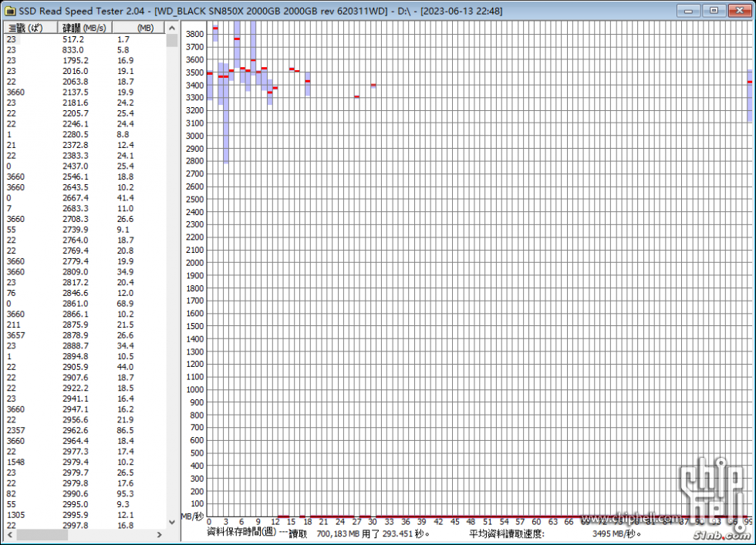Select the row with speed 2280.5
This screenshot has height=545, width=756.
coord(85,135)
